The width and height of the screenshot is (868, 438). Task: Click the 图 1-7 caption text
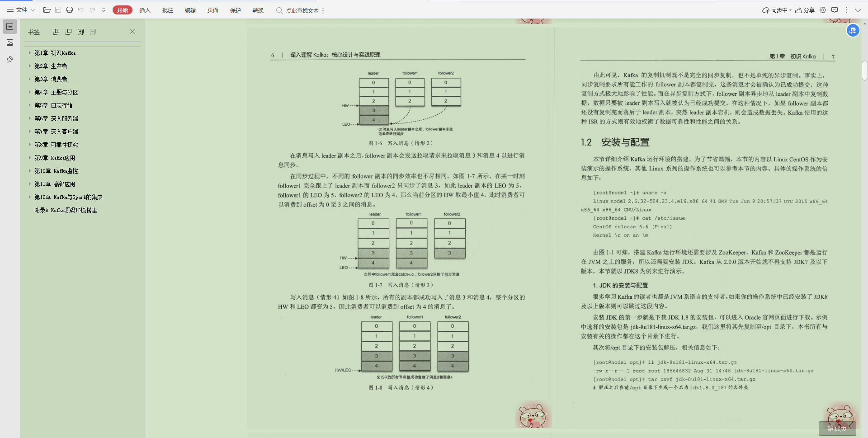pos(401,285)
